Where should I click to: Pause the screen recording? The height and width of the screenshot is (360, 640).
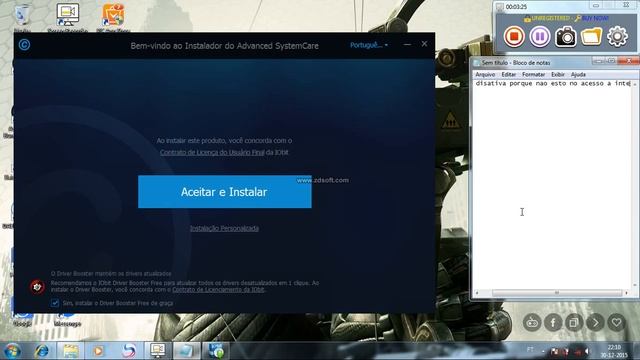tap(540, 37)
